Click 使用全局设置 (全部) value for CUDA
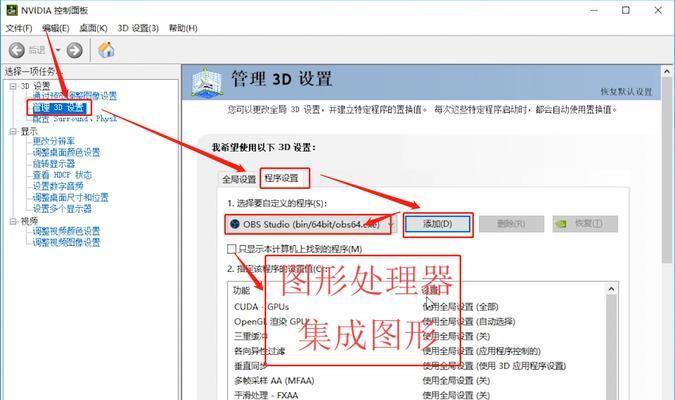The image size is (675, 400). [x=460, y=307]
